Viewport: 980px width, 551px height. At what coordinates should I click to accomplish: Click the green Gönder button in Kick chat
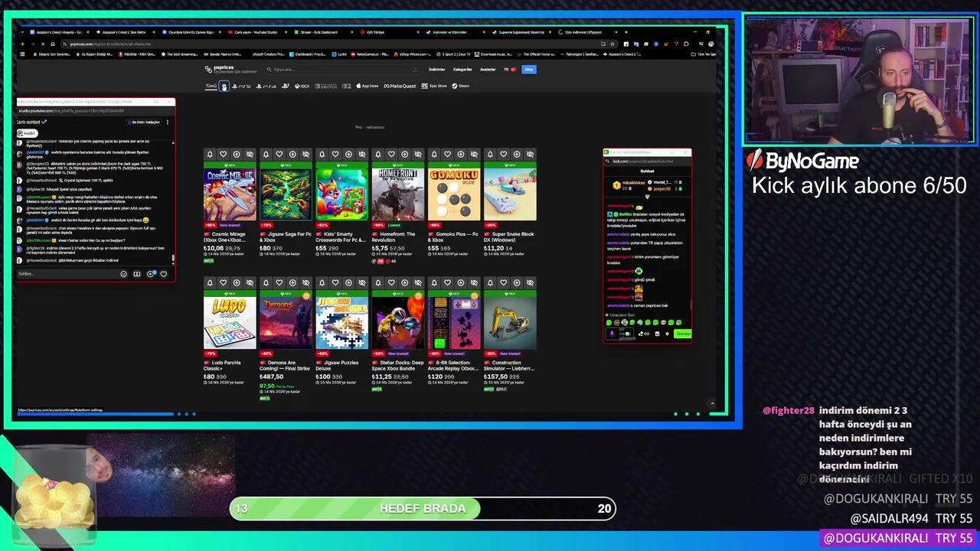[x=682, y=334]
